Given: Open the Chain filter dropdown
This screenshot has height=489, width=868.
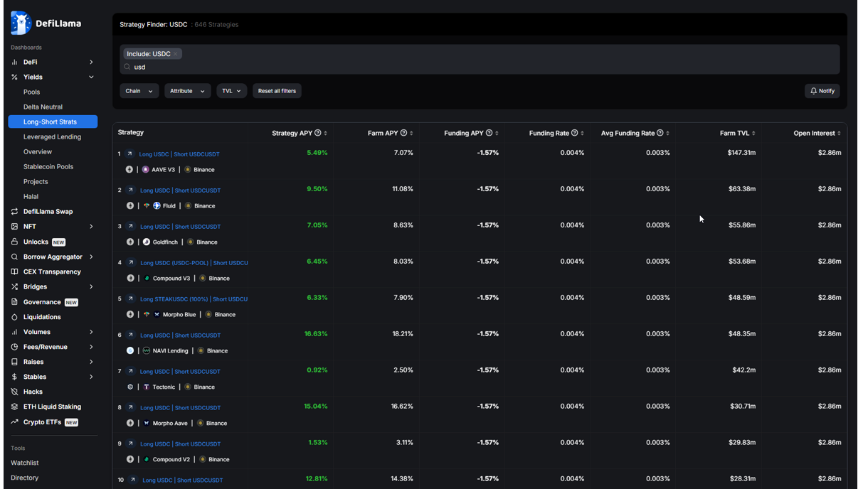Looking at the screenshot, I should (x=139, y=91).
